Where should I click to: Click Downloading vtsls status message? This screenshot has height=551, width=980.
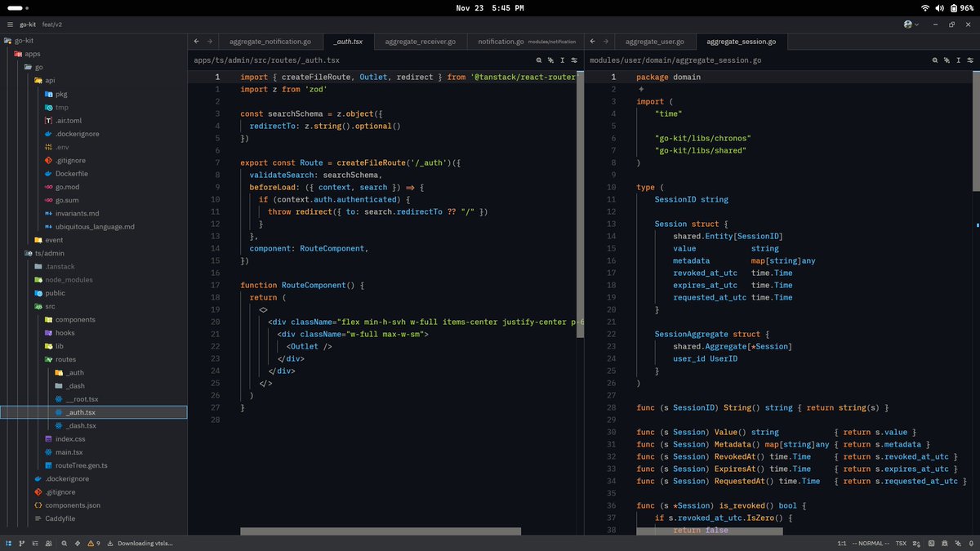145,543
